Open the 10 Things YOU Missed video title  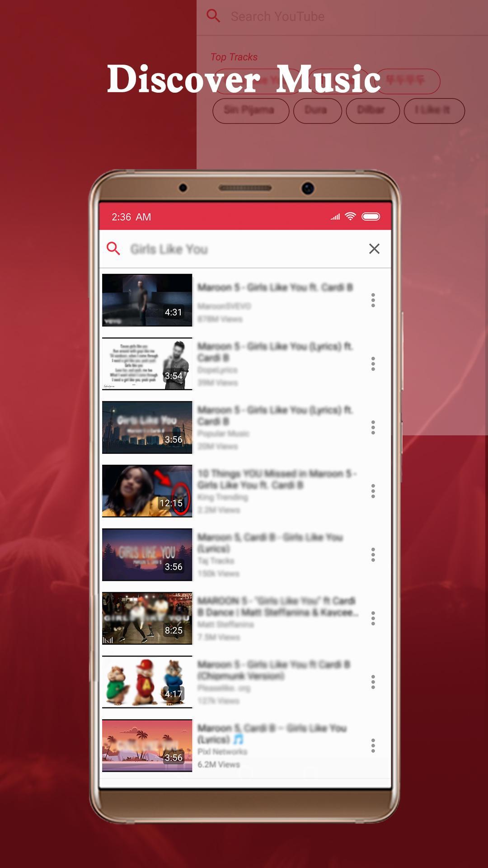(x=277, y=479)
